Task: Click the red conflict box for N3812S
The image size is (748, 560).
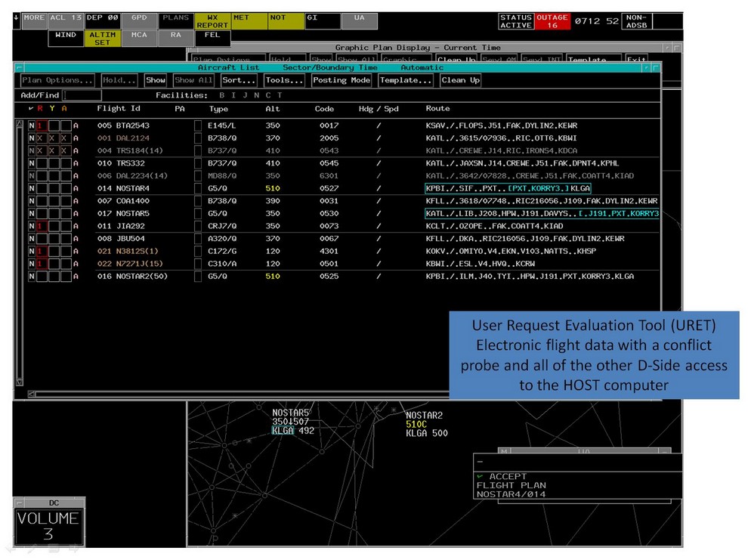Action: click(x=41, y=251)
